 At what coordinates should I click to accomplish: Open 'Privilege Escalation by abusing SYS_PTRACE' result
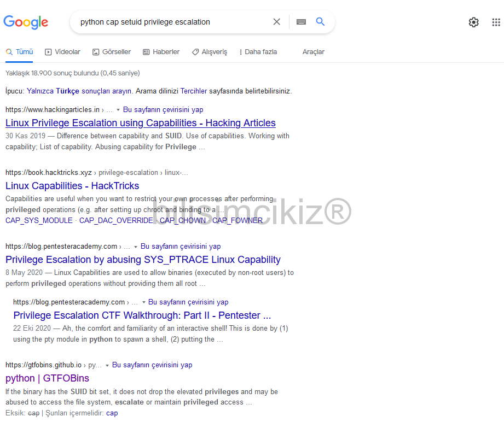click(x=143, y=260)
